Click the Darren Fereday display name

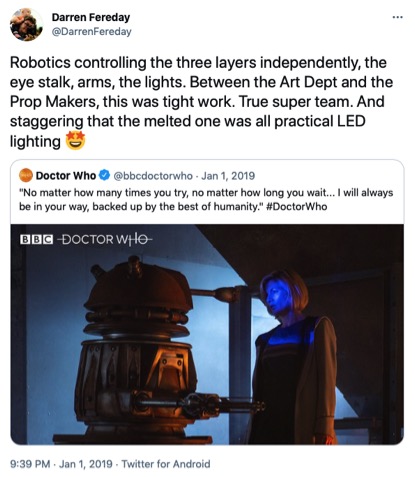(91, 17)
